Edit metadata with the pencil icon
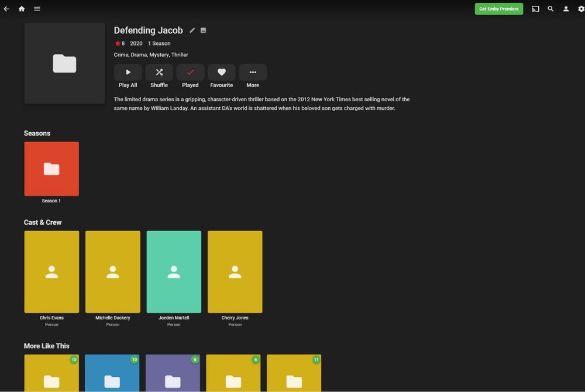Image resolution: width=585 pixels, height=392 pixels. coord(192,30)
